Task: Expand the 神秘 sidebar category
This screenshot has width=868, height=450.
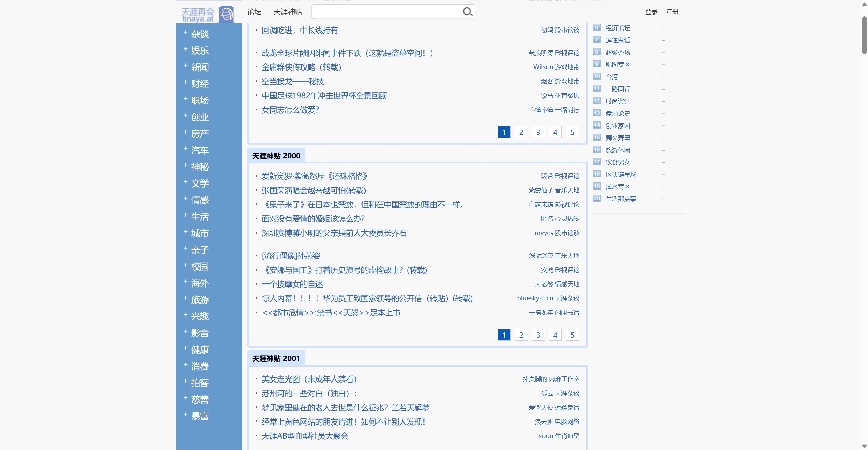Action: pos(185,165)
